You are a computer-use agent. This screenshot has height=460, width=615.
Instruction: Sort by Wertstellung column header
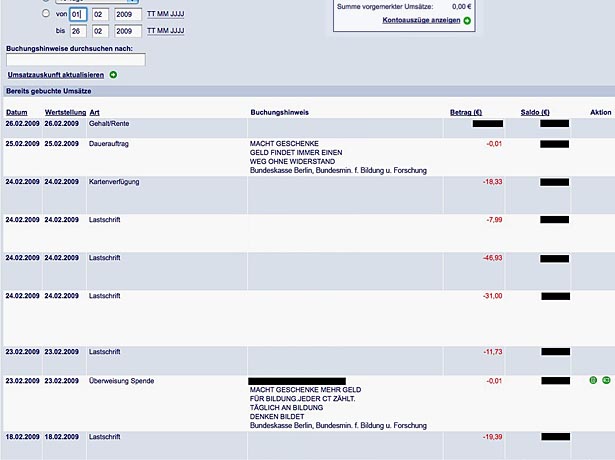pos(65,112)
